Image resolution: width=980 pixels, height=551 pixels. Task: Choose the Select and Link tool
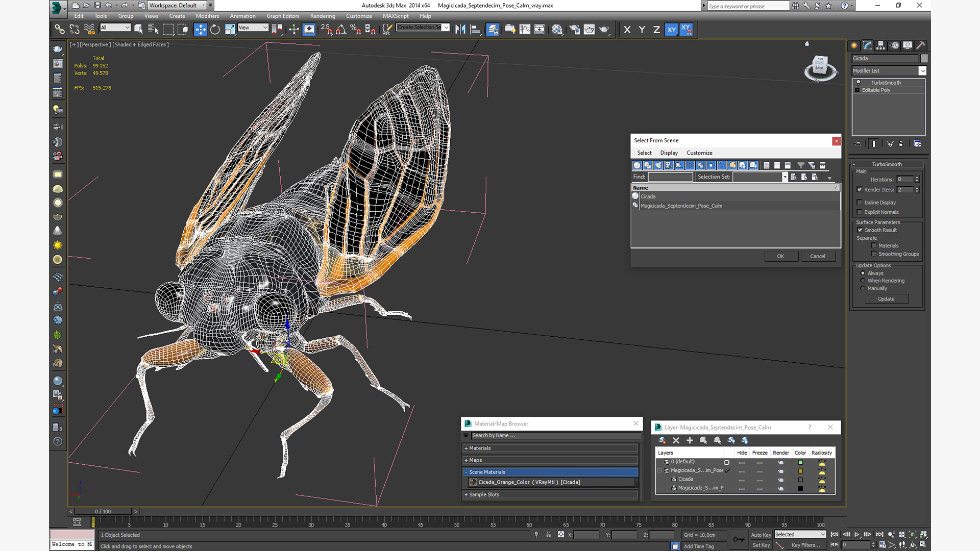click(60, 30)
